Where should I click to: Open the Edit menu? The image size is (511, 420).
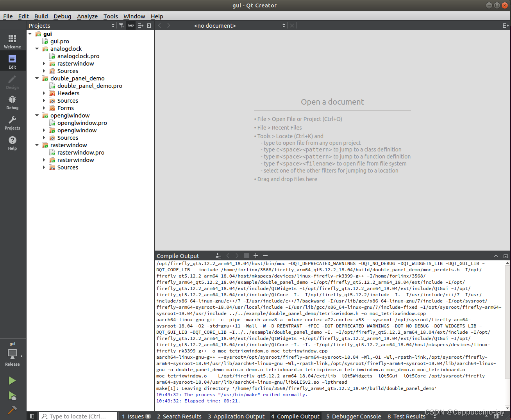[x=23, y=16]
